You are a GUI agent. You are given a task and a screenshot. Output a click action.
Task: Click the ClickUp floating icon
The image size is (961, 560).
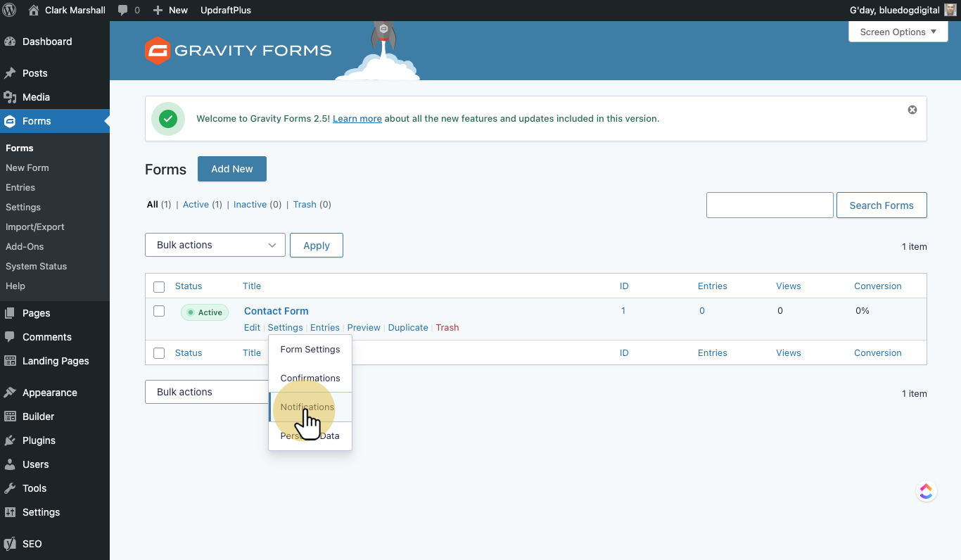tap(926, 491)
